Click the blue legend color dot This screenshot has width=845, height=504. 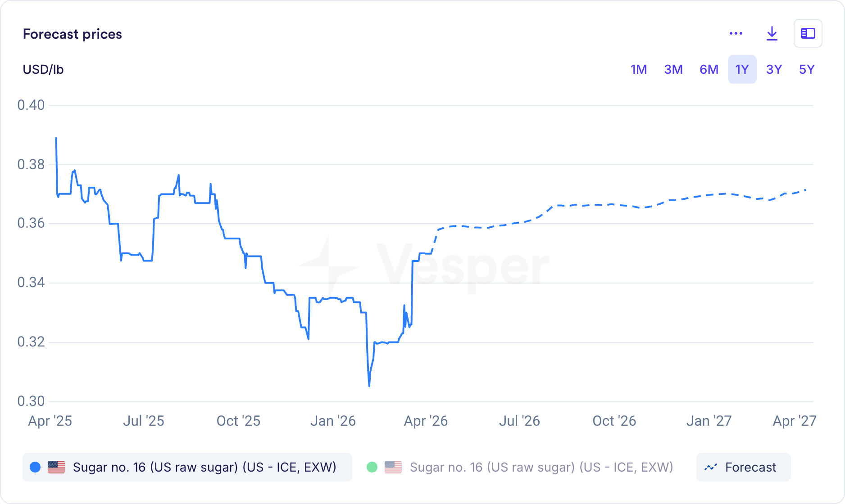[x=35, y=467]
